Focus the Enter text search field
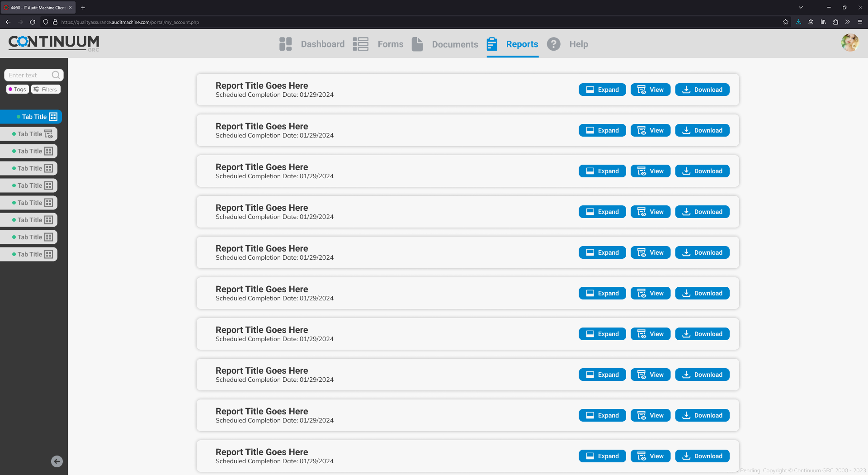868x475 pixels. click(x=28, y=75)
